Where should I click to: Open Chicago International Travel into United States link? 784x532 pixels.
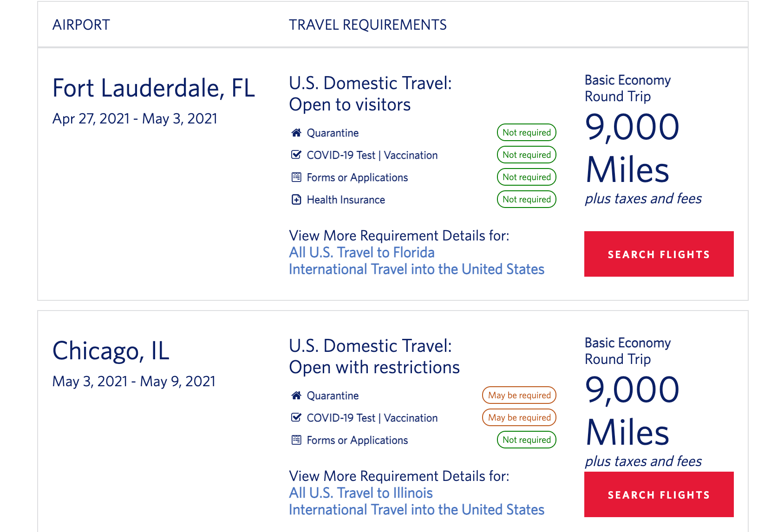pos(416,510)
